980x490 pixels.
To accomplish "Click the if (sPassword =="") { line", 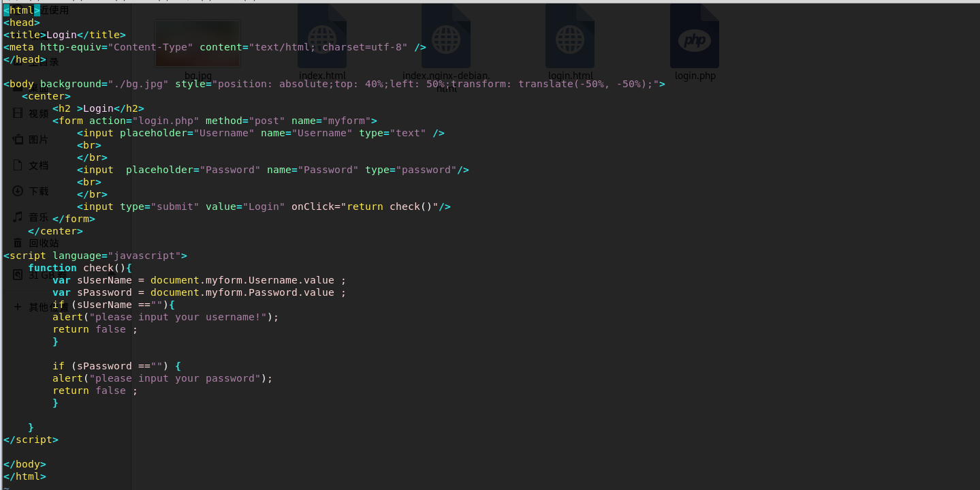I will click(x=116, y=366).
